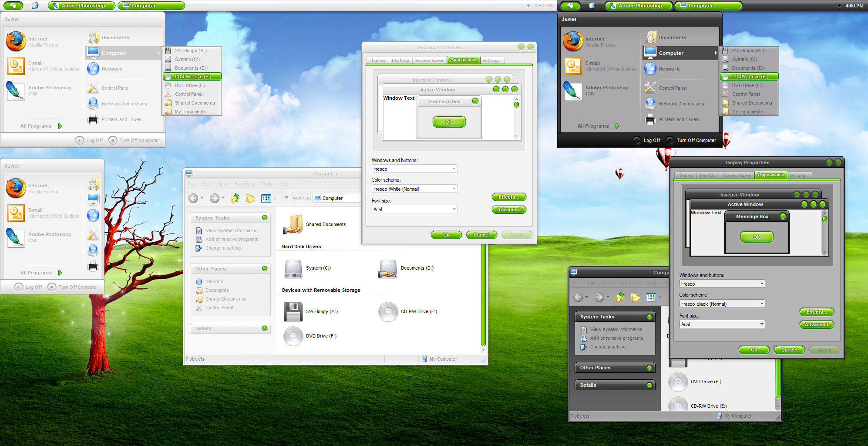Open DVD Drive (F:) in dark Computer window
This screenshot has height=446, width=868.
(678, 382)
